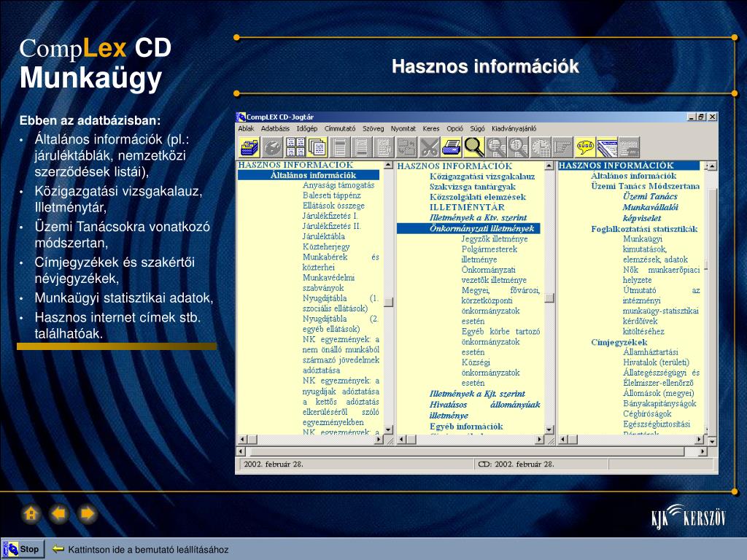Go to previous slide with left arrow
The height and width of the screenshot is (560, 747).
(x=59, y=514)
